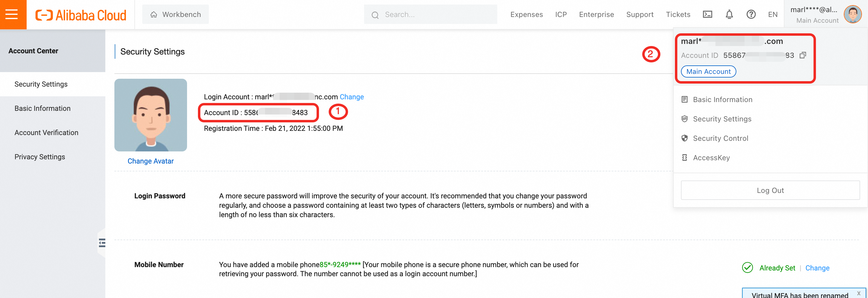This screenshot has width=868, height=298.
Task: Open the notifications bell
Action: 729,15
